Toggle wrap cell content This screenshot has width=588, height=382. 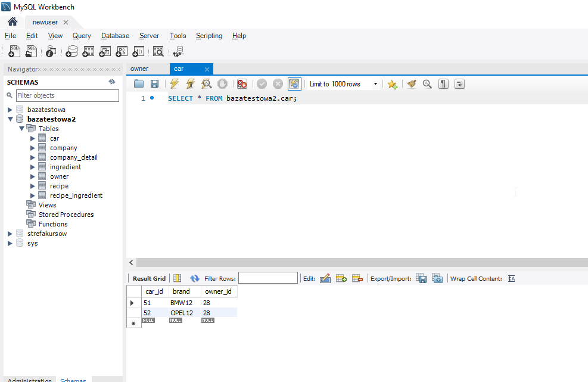pos(512,278)
